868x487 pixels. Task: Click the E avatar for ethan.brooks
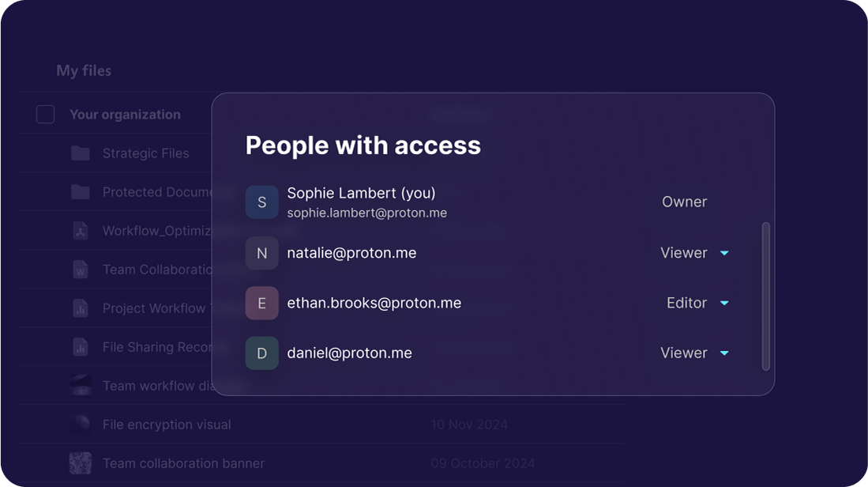click(262, 303)
